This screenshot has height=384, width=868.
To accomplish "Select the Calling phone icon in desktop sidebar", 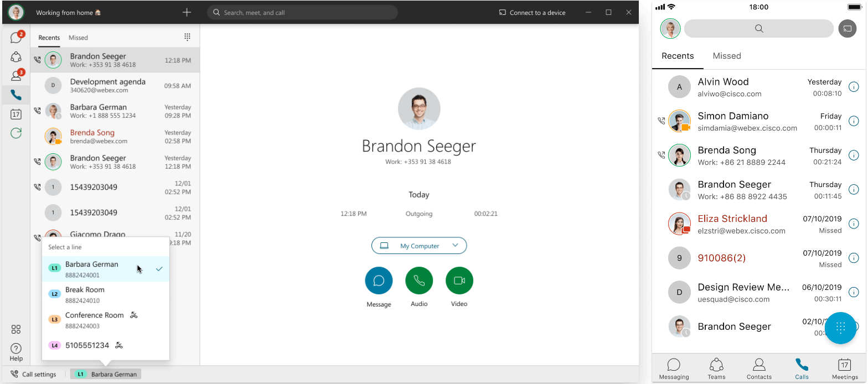I will tap(16, 95).
